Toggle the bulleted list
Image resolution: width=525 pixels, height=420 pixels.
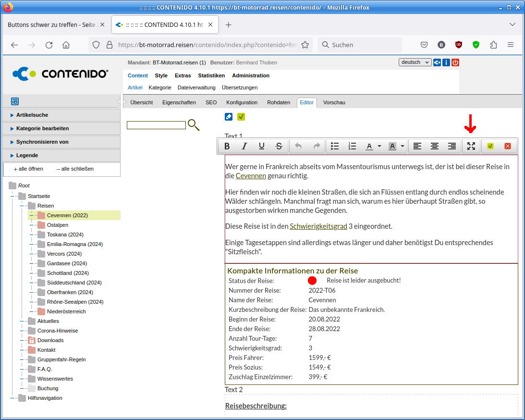pos(335,146)
